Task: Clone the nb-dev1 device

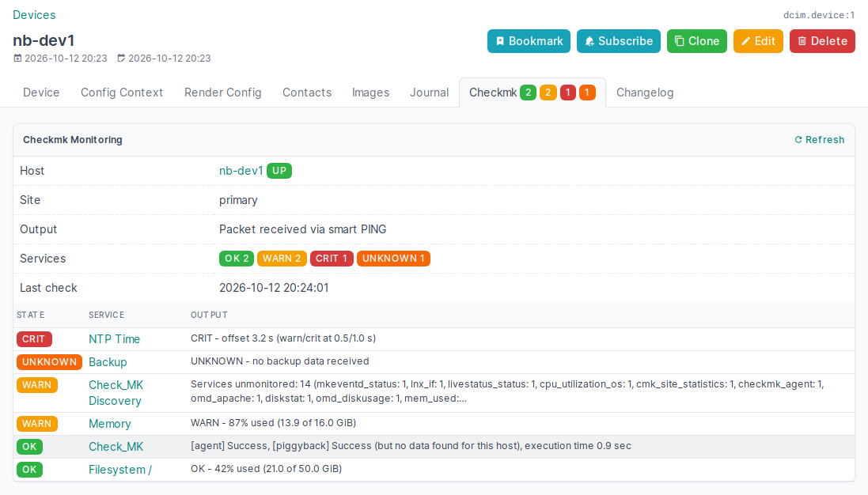Action: tap(696, 41)
